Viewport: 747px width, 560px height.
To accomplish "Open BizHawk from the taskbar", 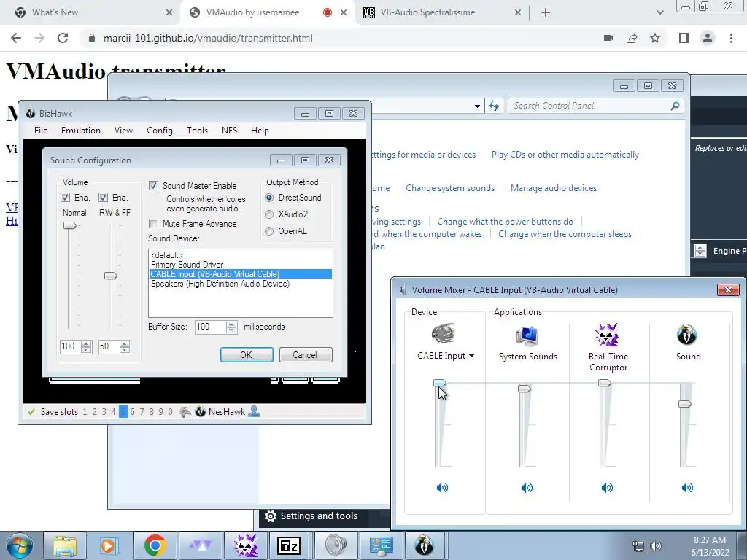I will point(424,545).
